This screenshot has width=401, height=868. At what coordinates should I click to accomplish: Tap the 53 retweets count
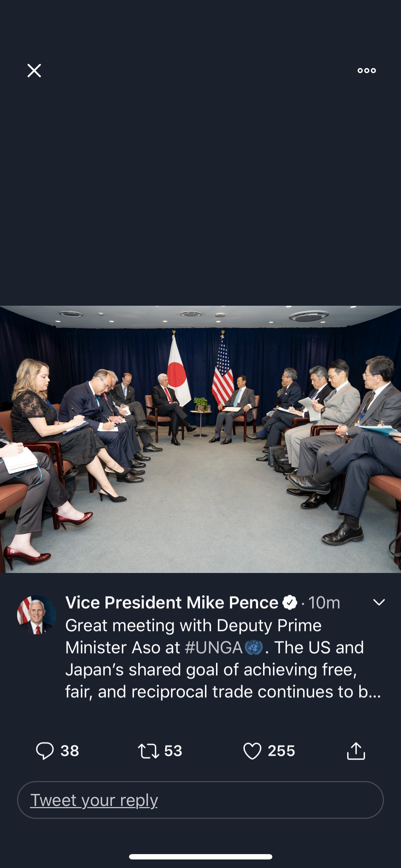pos(173,751)
